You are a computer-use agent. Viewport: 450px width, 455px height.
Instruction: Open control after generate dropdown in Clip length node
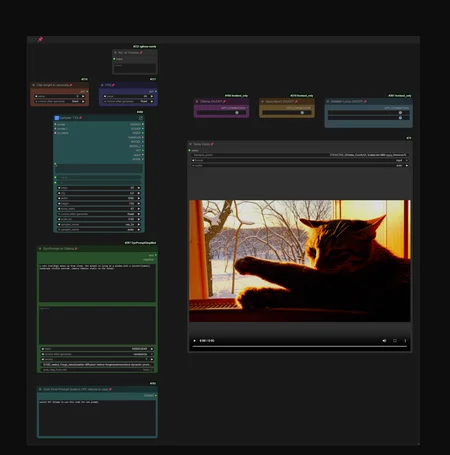(60, 101)
